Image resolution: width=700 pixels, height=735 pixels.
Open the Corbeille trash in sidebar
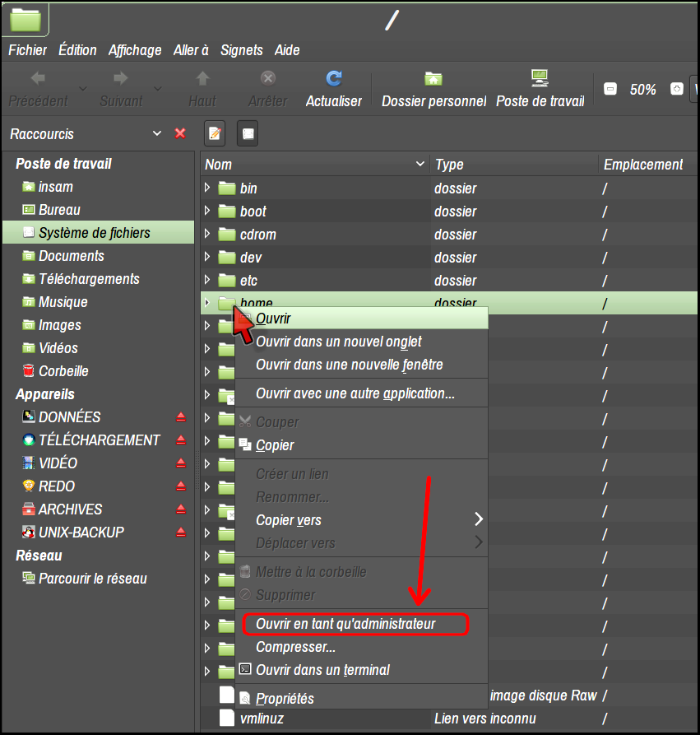[63, 371]
